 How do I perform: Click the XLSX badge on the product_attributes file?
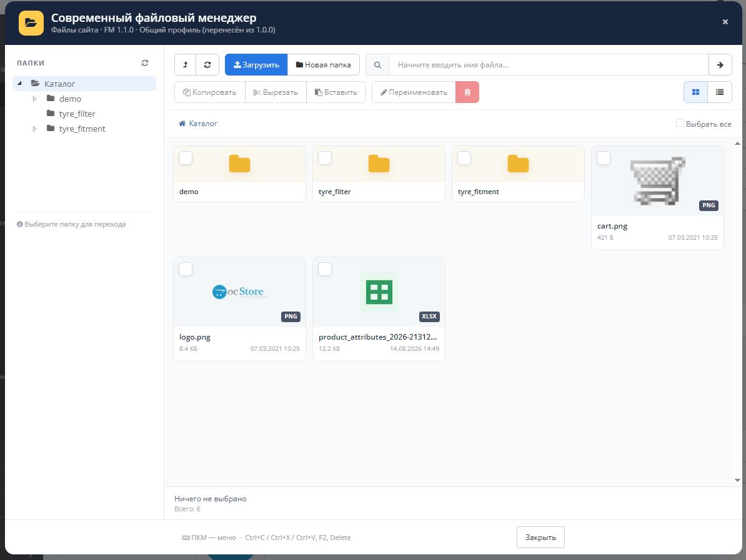point(429,316)
